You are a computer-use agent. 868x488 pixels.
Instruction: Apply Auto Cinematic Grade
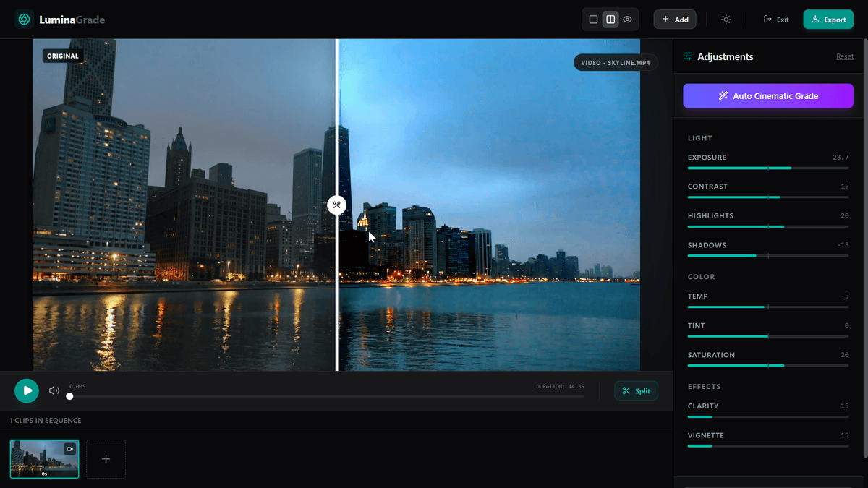click(767, 95)
